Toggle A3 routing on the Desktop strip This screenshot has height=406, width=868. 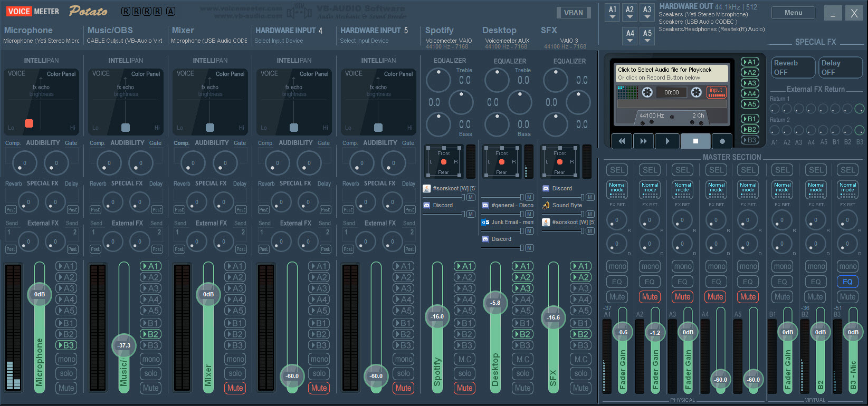click(x=522, y=288)
